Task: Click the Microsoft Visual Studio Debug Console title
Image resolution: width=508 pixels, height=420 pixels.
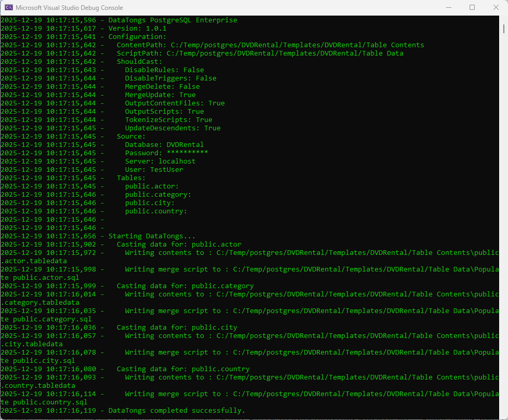Action: [x=69, y=7]
